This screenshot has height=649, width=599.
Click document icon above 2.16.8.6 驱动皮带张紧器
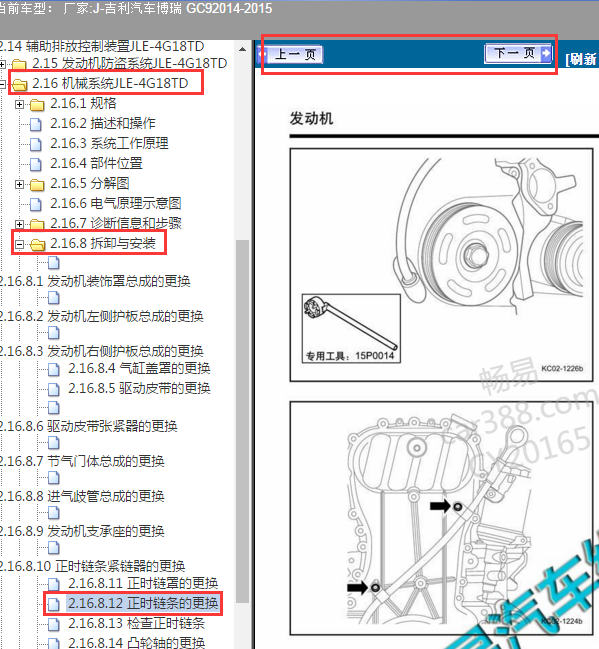tap(53, 408)
